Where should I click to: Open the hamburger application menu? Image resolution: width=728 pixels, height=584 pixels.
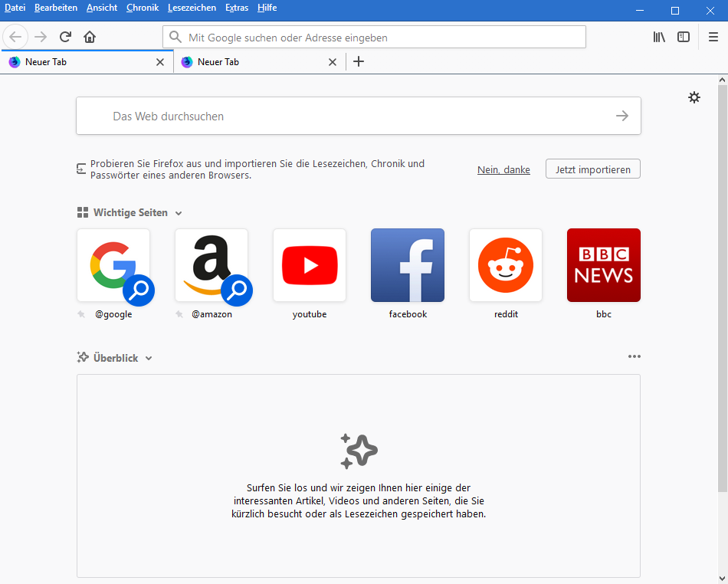[713, 37]
